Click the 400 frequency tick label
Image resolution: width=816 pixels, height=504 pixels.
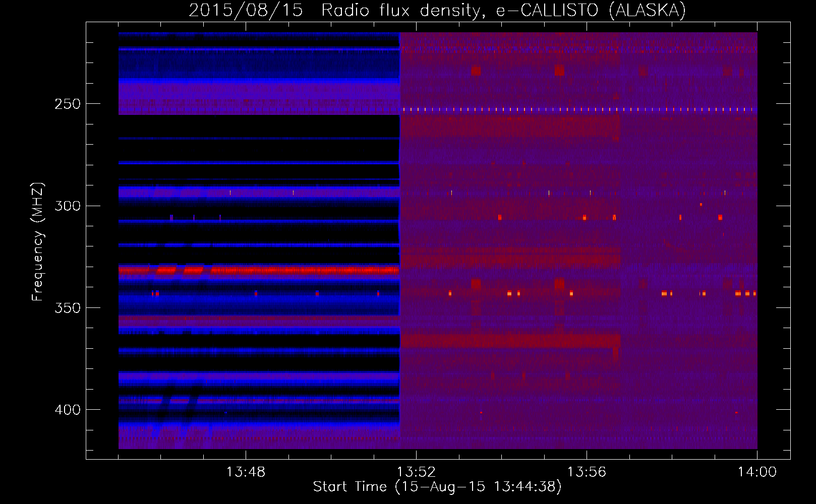(x=68, y=409)
